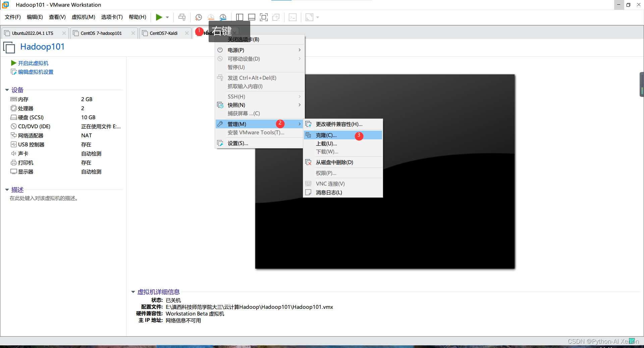
Task: Click the Unity mode toolbar icon
Action: tap(276, 17)
